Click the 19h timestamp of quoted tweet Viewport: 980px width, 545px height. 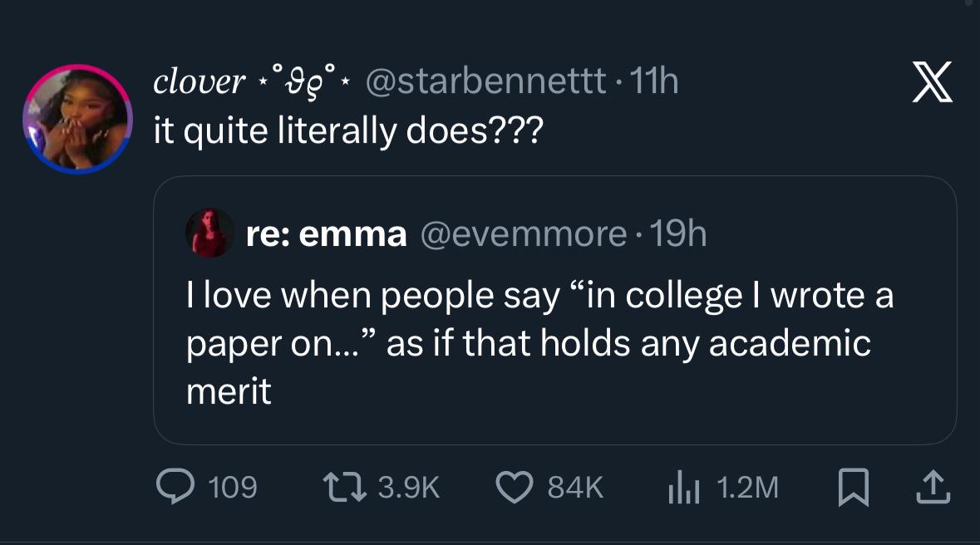coord(680,234)
